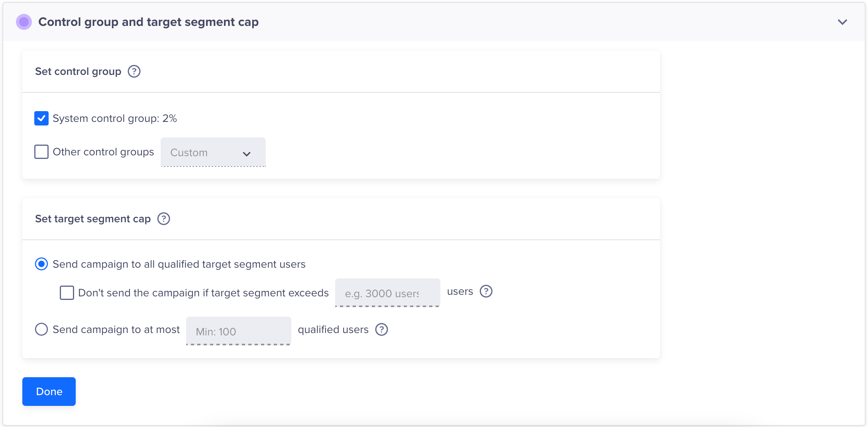The width and height of the screenshot is (868, 427).
Task: Click the 'Set control group' heading text
Action: tap(78, 71)
